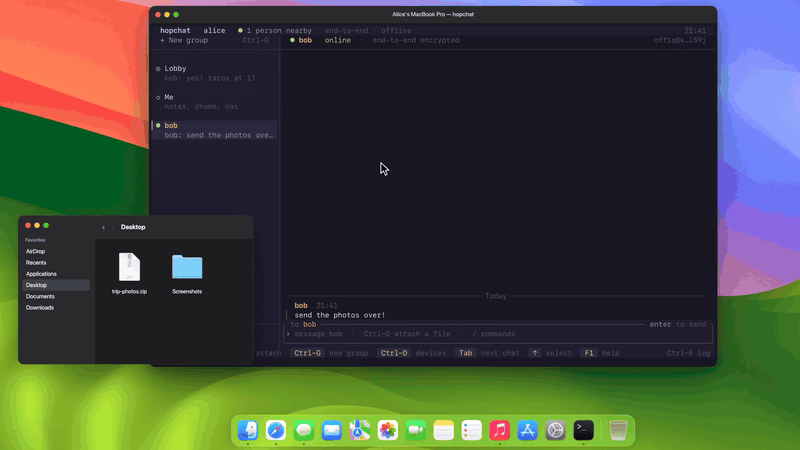The height and width of the screenshot is (450, 800).
Task: Open Photos app in the Dock
Action: coord(388,430)
